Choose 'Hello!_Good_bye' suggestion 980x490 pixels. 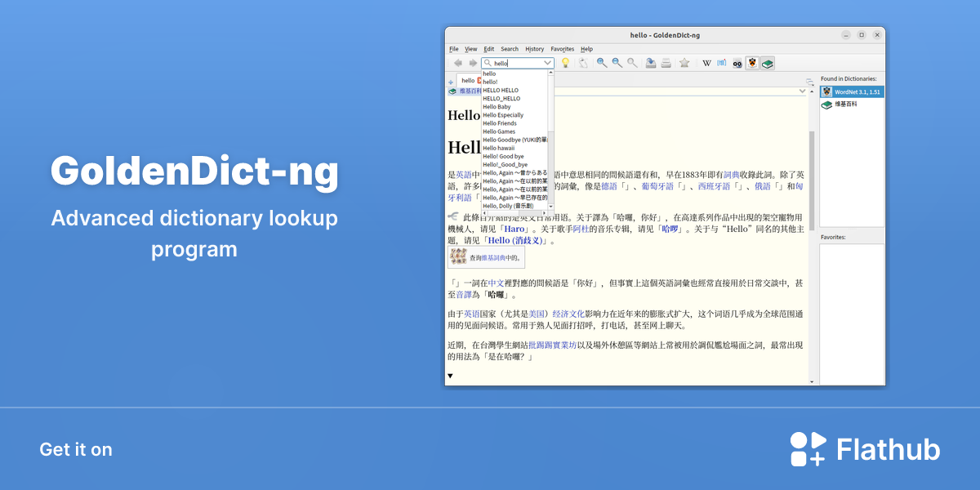pyautogui.click(x=506, y=164)
